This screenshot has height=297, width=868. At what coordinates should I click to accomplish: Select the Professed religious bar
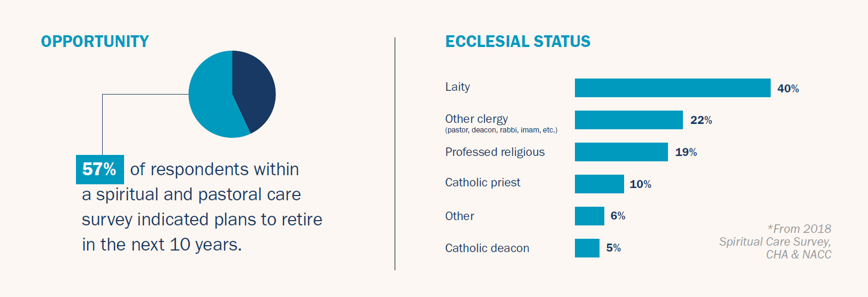[x=621, y=152]
